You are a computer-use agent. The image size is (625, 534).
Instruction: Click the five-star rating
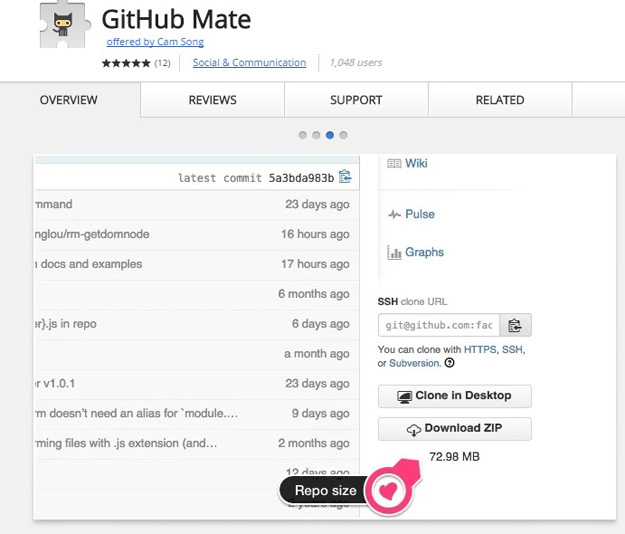point(126,63)
